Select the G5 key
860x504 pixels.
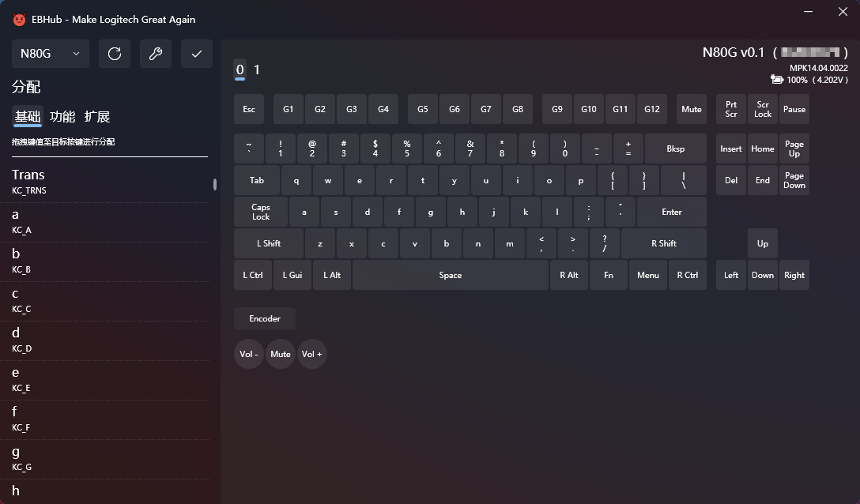(x=423, y=109)
